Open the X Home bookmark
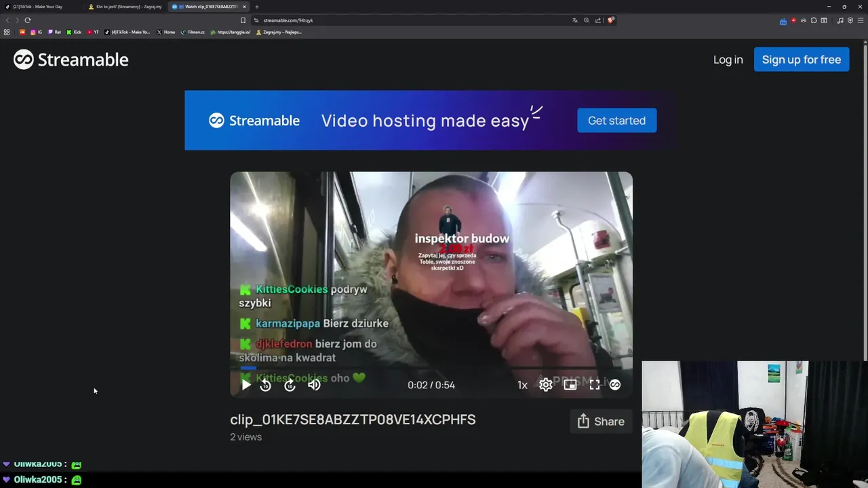 pos(166,32)
